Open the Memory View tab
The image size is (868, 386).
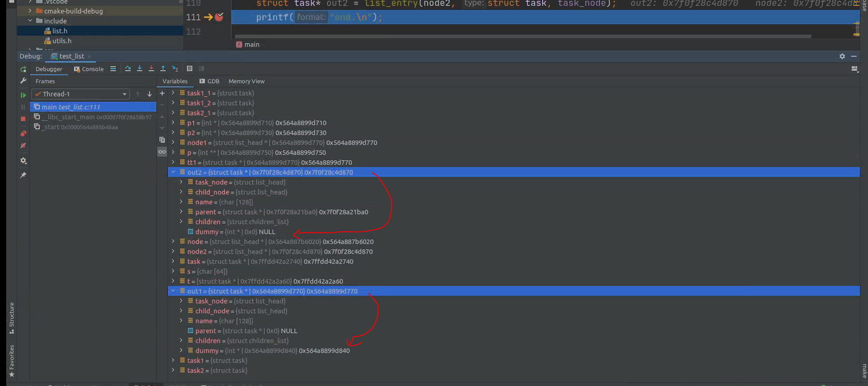click(246, 81)
